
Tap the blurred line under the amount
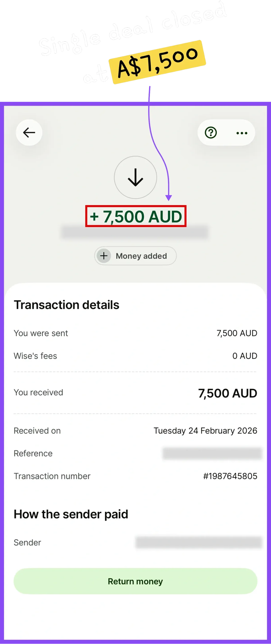click(135, 232)
